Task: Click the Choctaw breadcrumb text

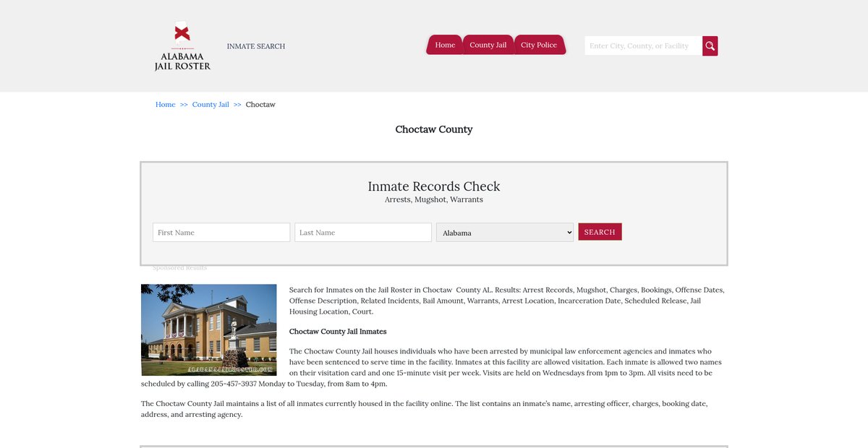Action: coord(260,105)
